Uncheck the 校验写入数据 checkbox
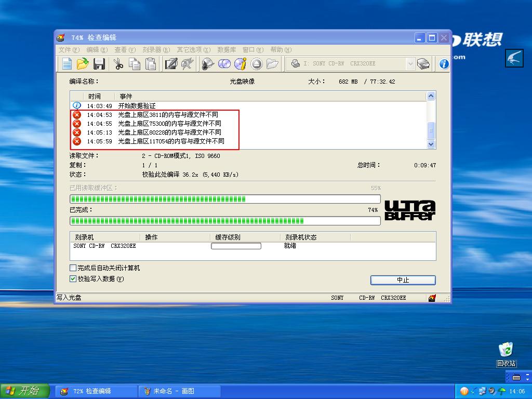This screenshot has height=399, width=532. coord(73,279)
